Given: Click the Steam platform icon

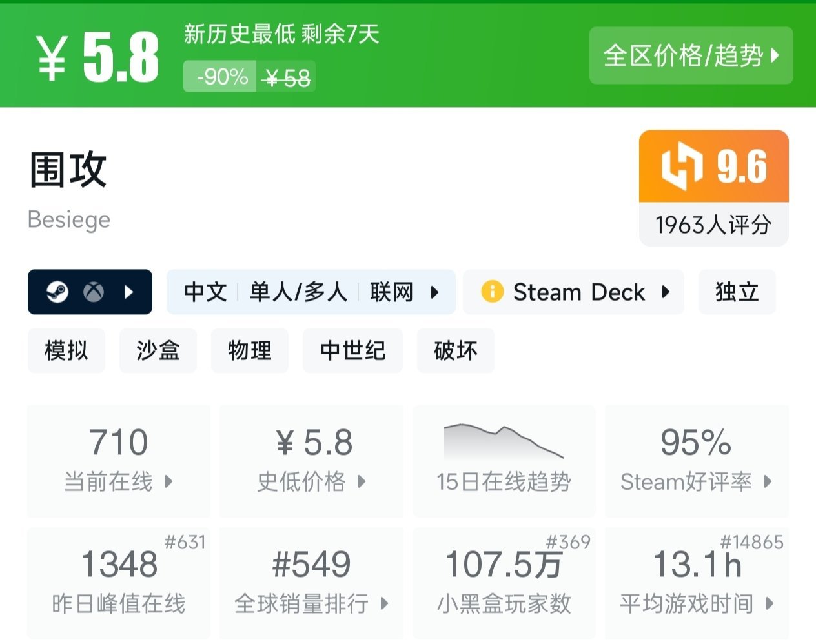Looking at the screenshot, I should coord(57,292).
